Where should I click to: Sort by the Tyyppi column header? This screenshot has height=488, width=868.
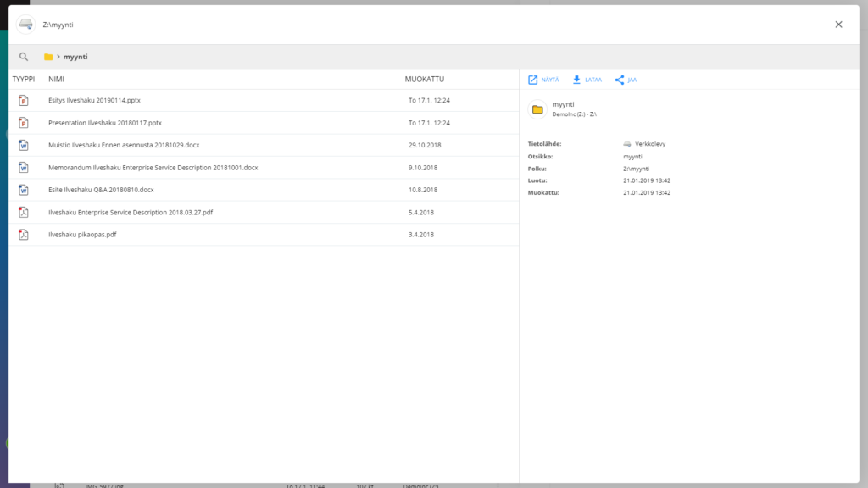point(22,80)
